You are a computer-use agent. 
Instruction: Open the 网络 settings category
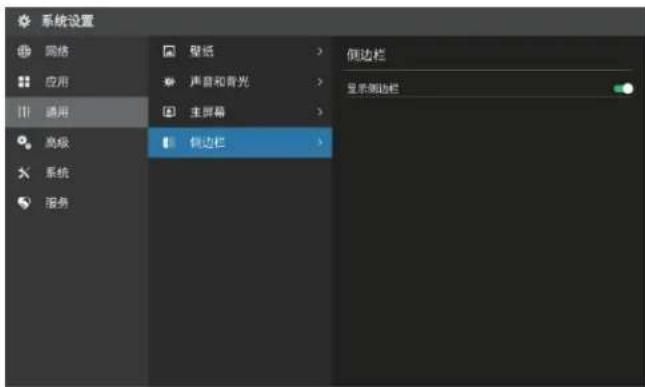click(x=77, y=51)
